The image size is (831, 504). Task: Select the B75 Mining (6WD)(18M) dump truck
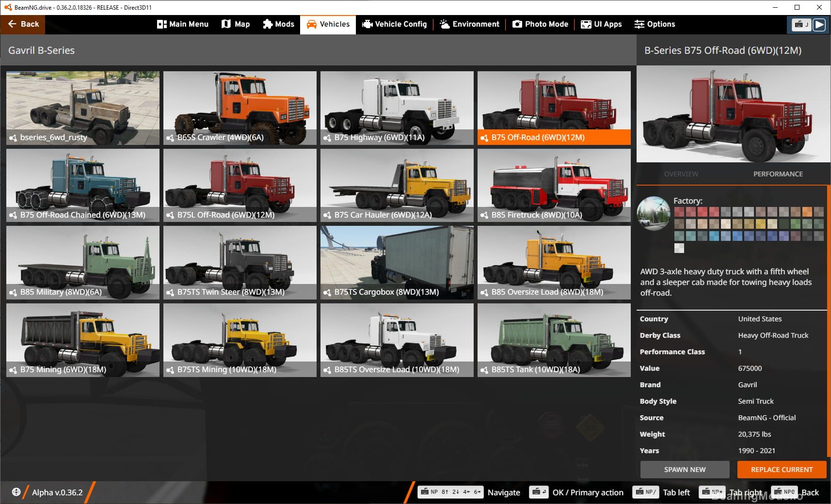(x=83, y=340)
